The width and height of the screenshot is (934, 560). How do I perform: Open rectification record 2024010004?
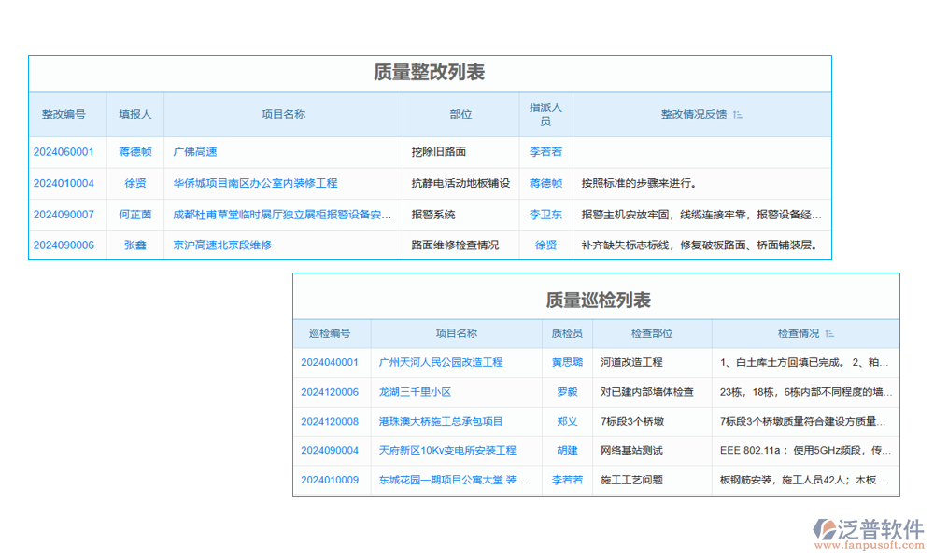65,183
